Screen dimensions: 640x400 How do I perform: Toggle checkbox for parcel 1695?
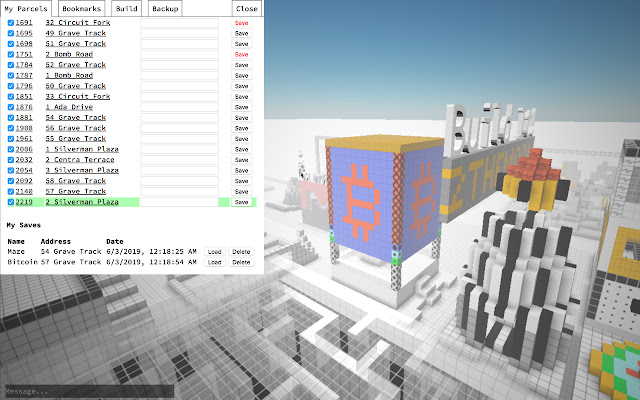[11, 33]
